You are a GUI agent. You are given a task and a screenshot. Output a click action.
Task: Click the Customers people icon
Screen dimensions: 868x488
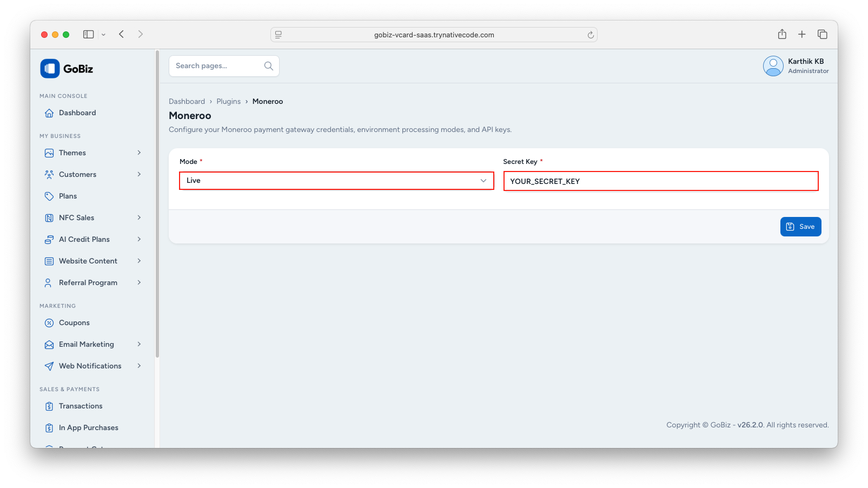click(49, 175)
